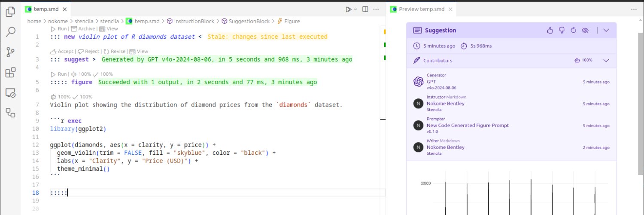Open the Stencila view at bottom of activity bar

pyautogui.click(x=10, y=113)
